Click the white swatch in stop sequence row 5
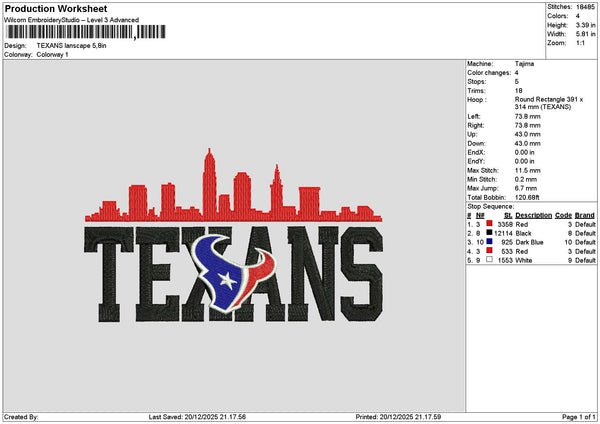This screenshot has width=600, height=424. click(489, 259)
